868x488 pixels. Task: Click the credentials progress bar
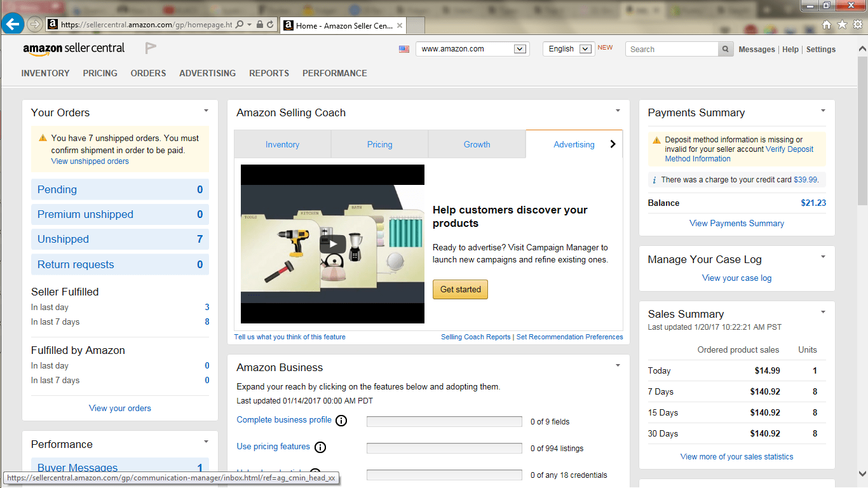click(444, 475)
